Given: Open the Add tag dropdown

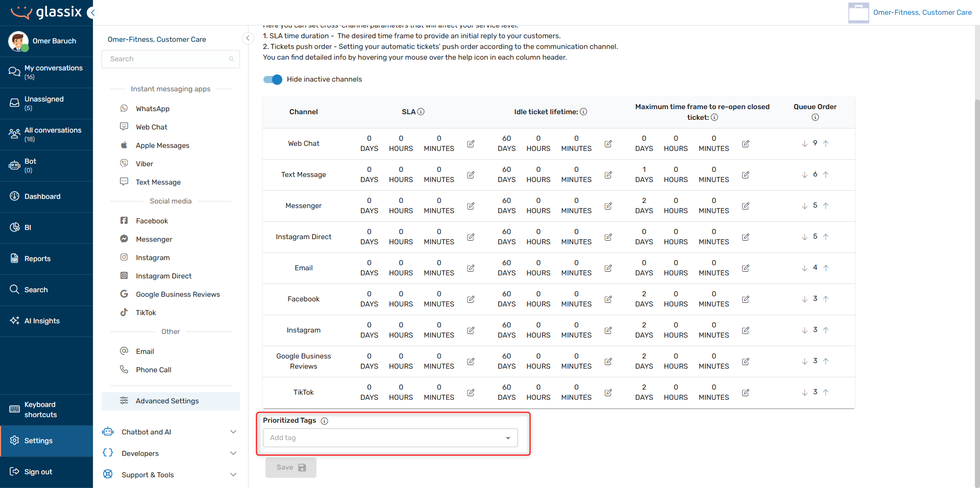Looking at the screenshot, I should click(390, 438).
